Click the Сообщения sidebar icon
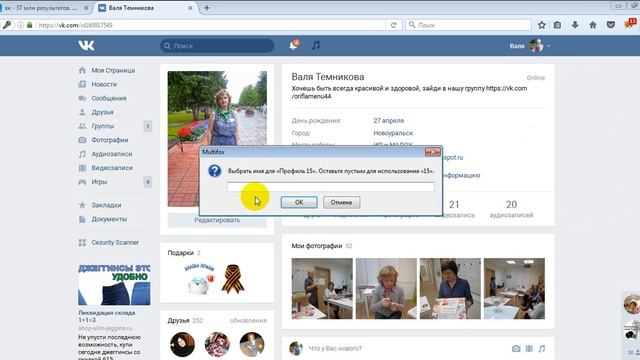Screen dimensions: 640x360 click(82, 98)
